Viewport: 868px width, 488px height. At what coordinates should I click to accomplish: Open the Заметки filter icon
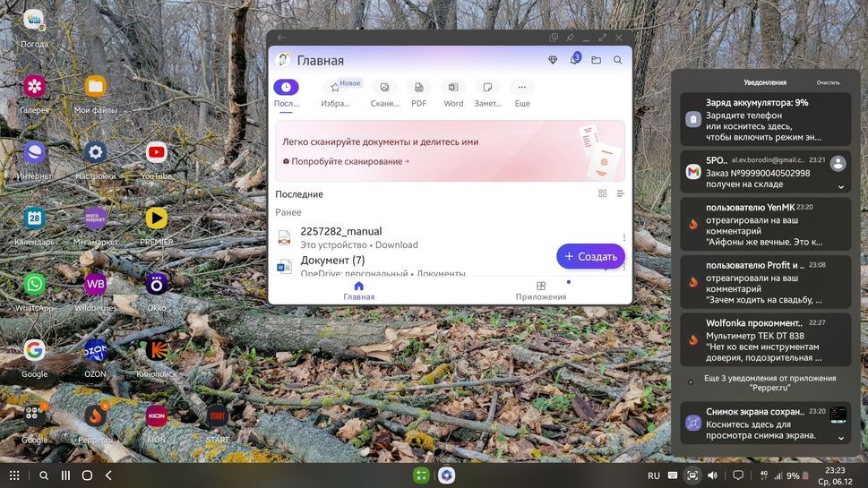(x=487, y=88)
